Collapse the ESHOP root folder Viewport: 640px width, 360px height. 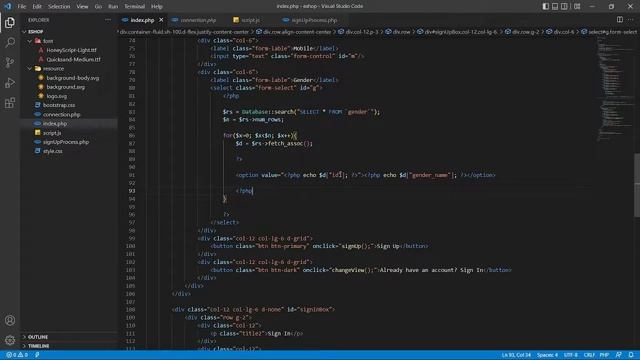coord(69,31)
